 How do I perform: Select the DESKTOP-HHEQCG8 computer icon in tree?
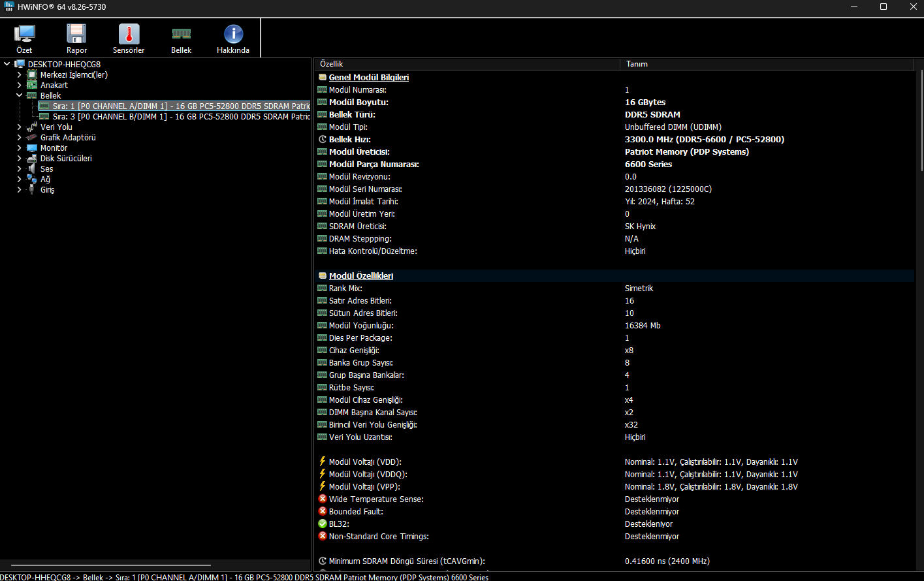20,64
